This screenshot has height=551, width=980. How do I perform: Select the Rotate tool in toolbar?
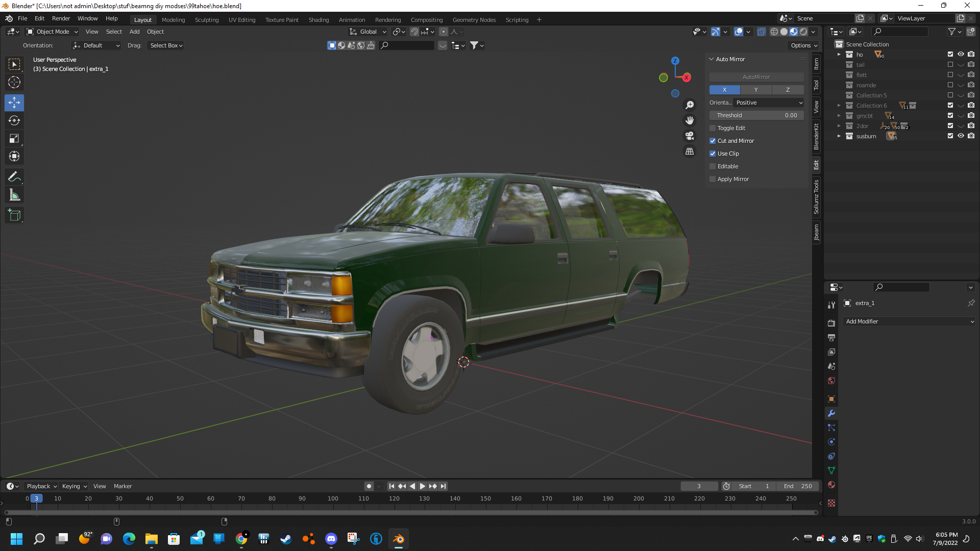point(14,121)
